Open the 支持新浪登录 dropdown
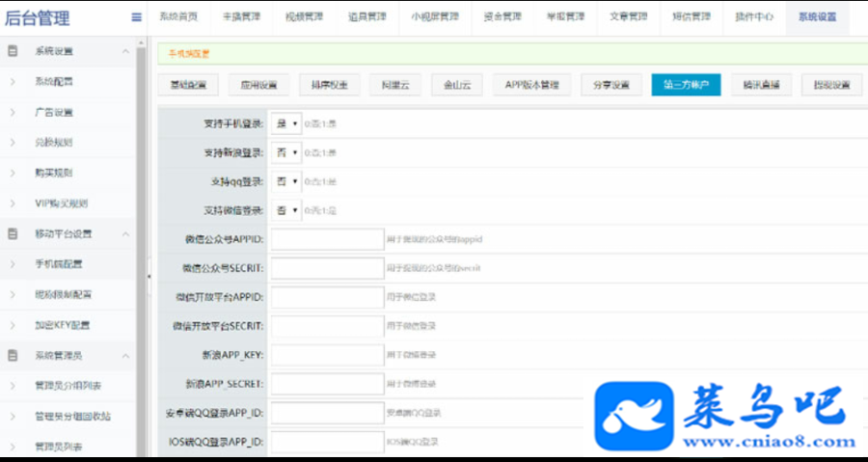The image size is (868, 462). point(286,152)
